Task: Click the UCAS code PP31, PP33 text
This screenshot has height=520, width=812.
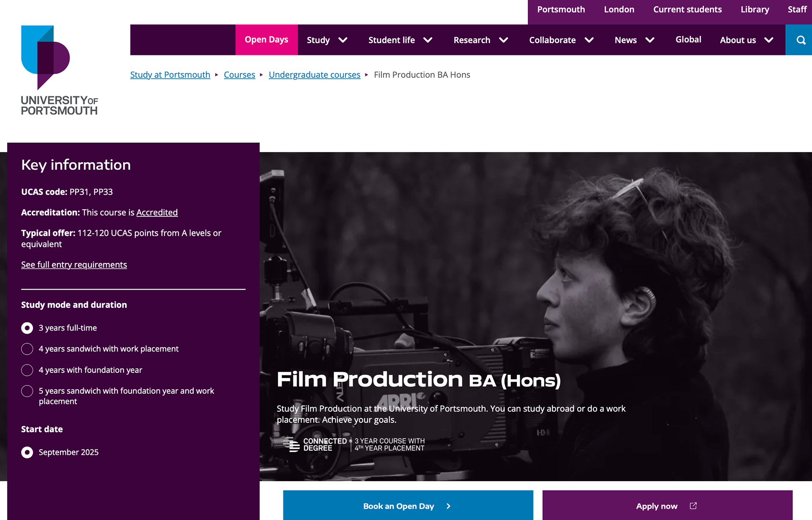Action: pos(67,192)
